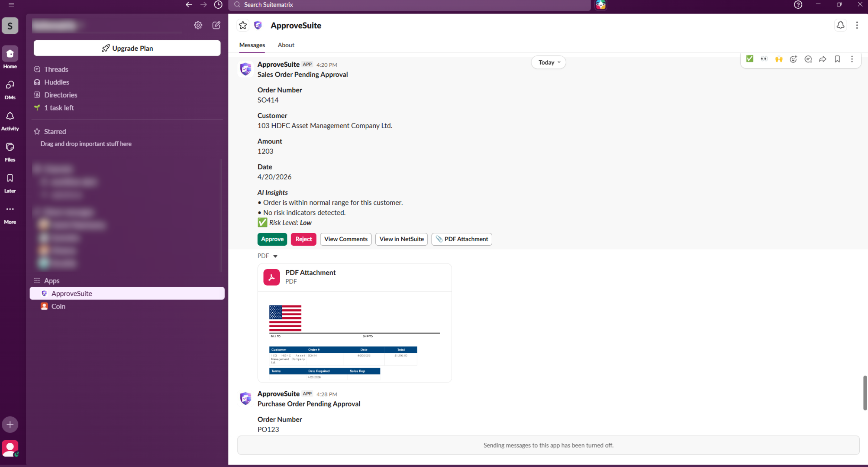This screenshot has width=868, height=467.
Task: React with the green check mark emoji
Action: (750, 59)
